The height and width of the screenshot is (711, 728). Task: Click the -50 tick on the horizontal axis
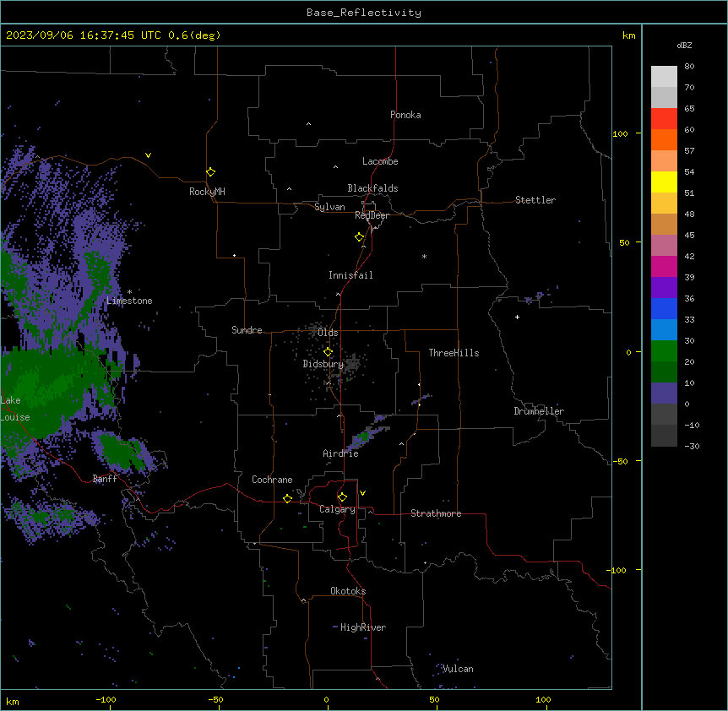[x=215, y=699]
